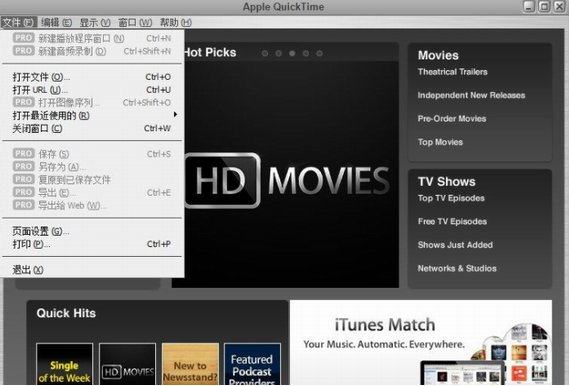Open Single of the Week thumbnail
This screenshot has height=386, width=569.
pyautogui.click(x=65, y=364)
